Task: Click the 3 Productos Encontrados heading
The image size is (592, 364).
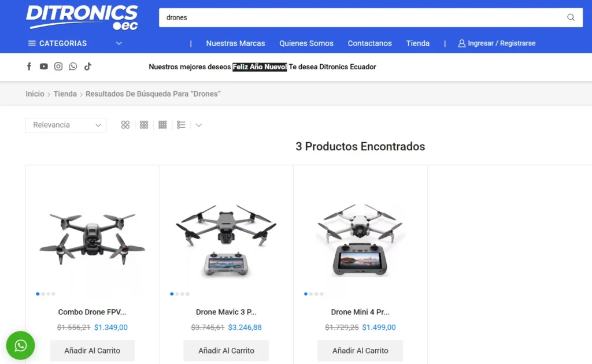Action: click(x=360, y=146)
